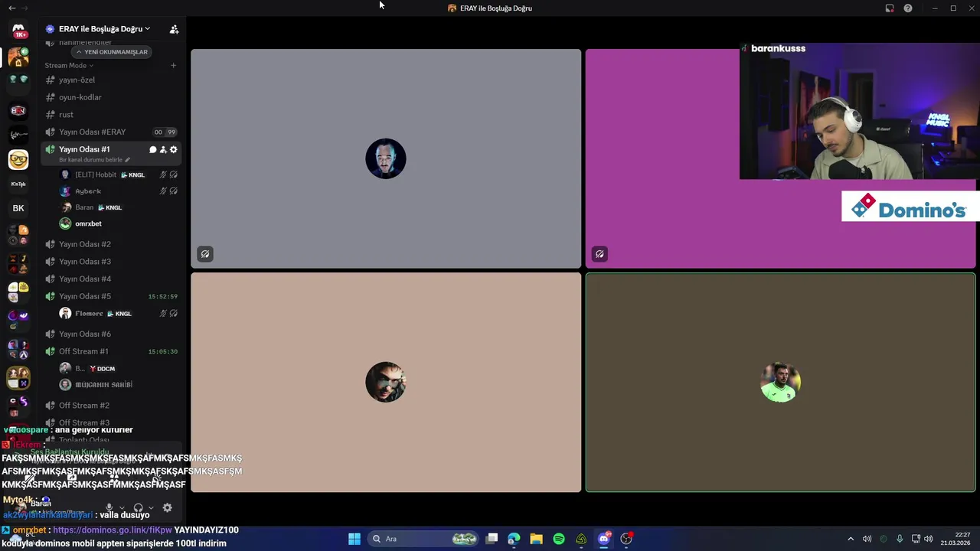Open Discord from the Windows taskbar
980x551 pixels.
pos(604,539)
